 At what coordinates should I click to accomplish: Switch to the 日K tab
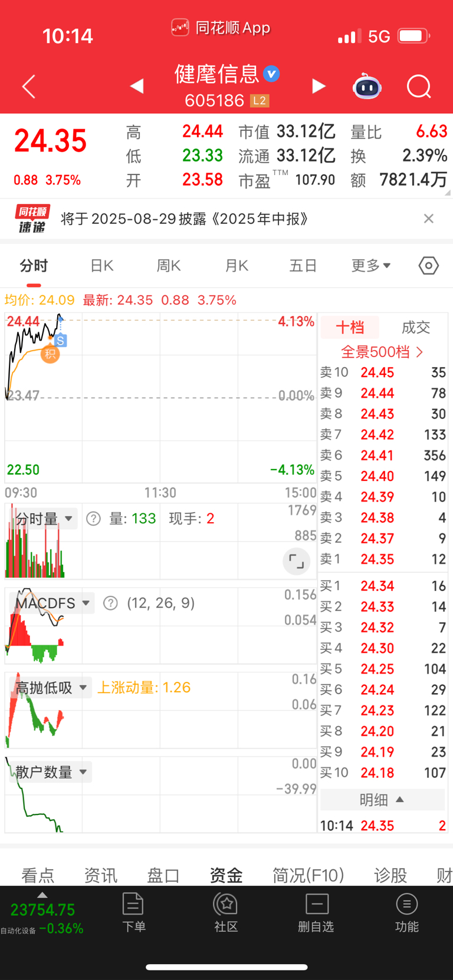101,266
